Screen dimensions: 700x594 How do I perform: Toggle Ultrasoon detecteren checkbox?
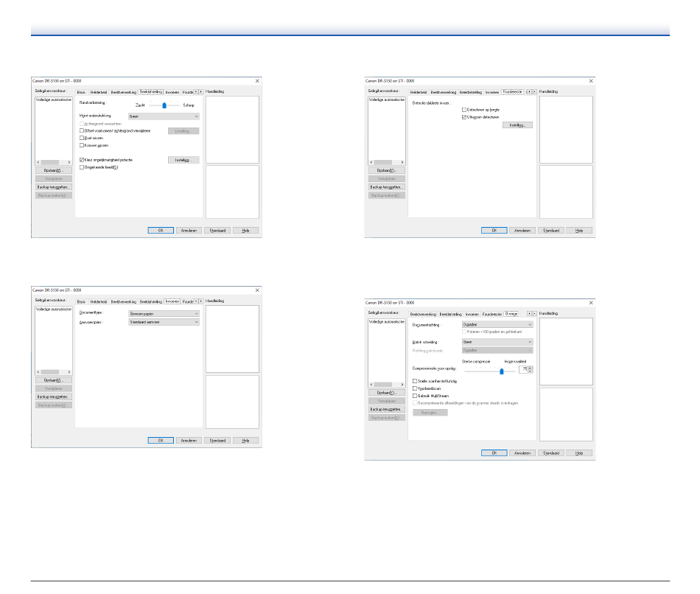tap(463, 116)
